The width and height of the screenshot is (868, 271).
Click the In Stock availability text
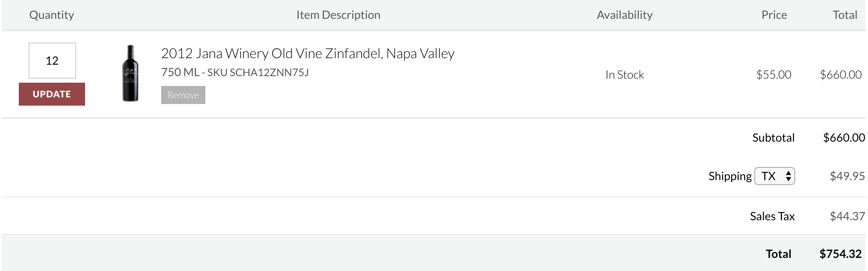[x=625, y=75]
